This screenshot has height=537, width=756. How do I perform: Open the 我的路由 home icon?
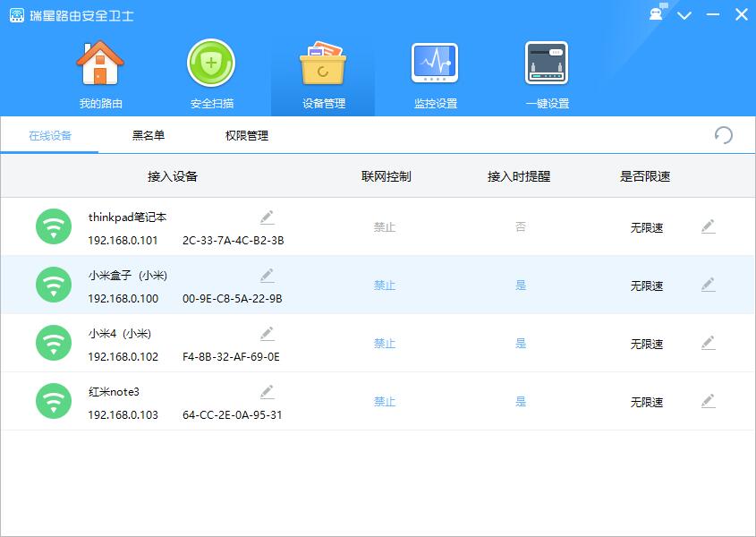(100, 64)
